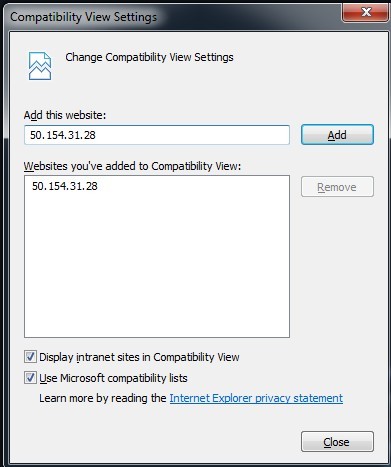The image size is (391, 467).
Task: Click the "Add this website:" label
Action: (65, 115)
